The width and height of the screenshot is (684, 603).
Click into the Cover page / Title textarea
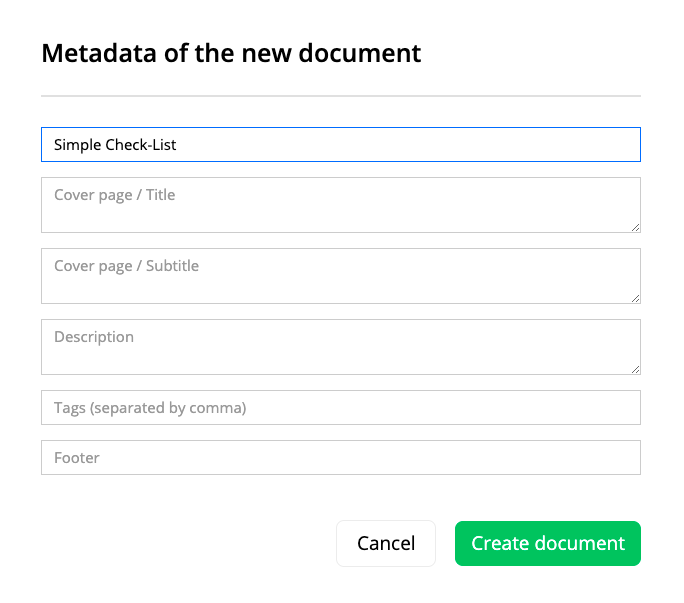[x=341, y=205]
